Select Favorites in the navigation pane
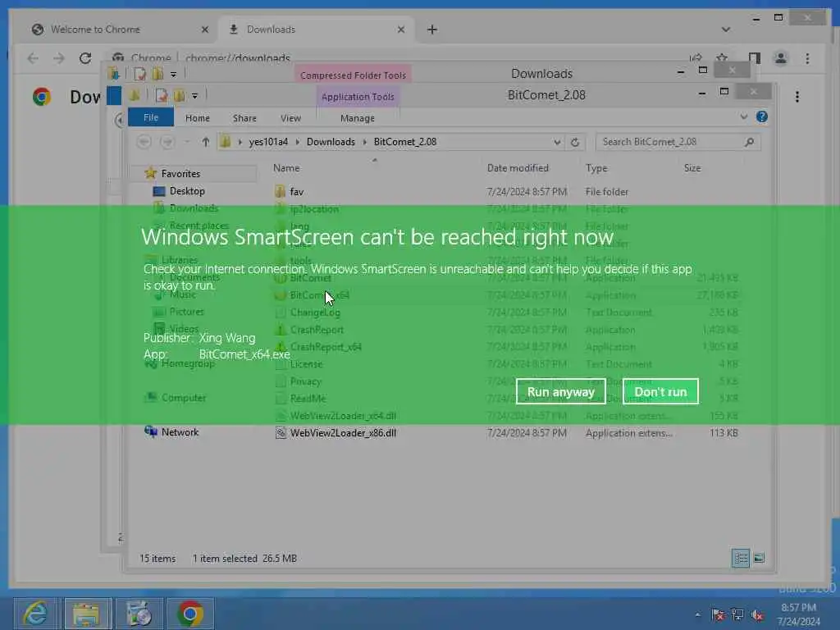The width and height of the screenshot is (840, 630). click(180, 174)
